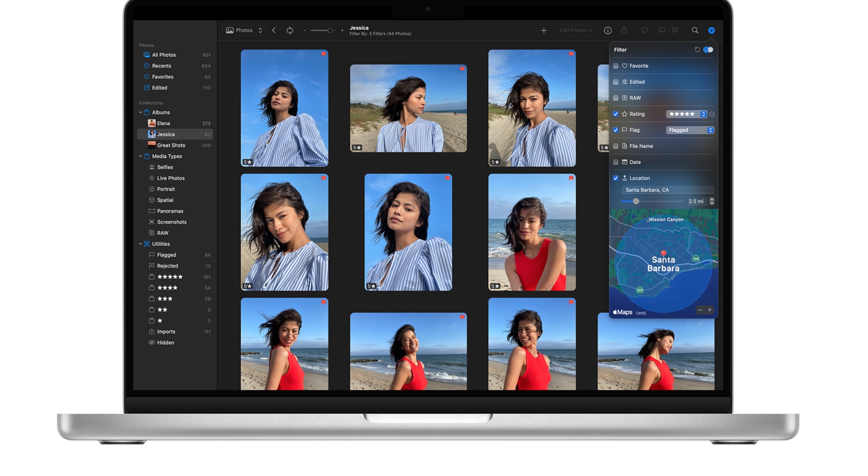This screenshot has height=476, width=868.
Task: Click the blue filter icon in toolbar
Action: [x=711, y=30]
